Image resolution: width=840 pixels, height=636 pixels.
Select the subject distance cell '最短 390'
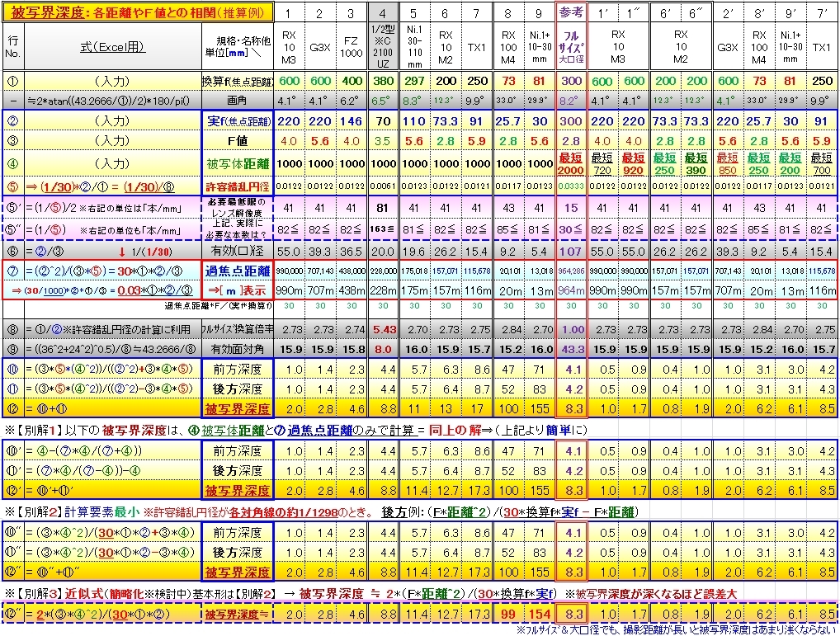tap(696, 164)
